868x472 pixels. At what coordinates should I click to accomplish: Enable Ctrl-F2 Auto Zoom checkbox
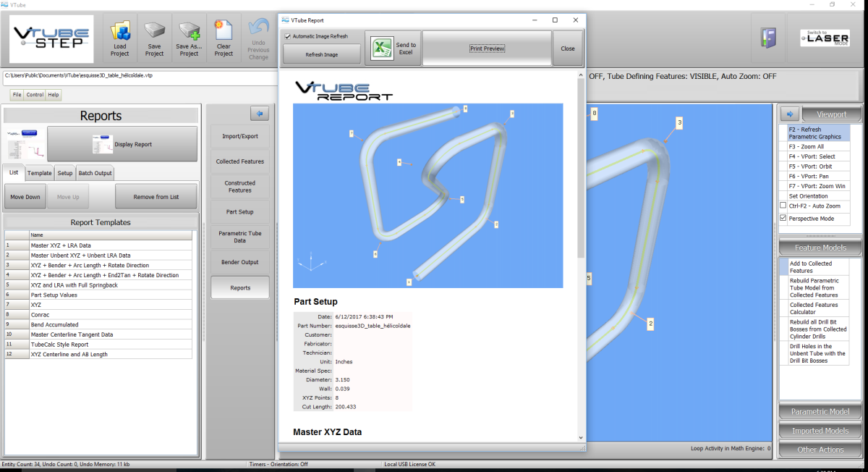pos(783,206)
